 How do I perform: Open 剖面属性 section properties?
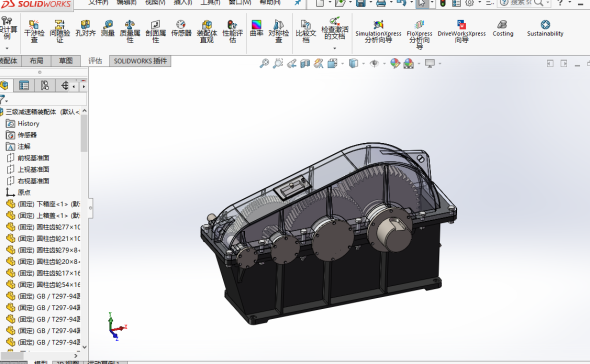coord(155,31)
